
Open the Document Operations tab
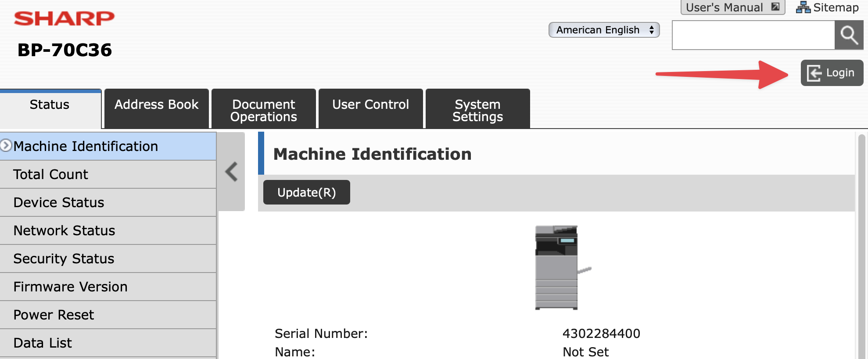click(263, 110)
